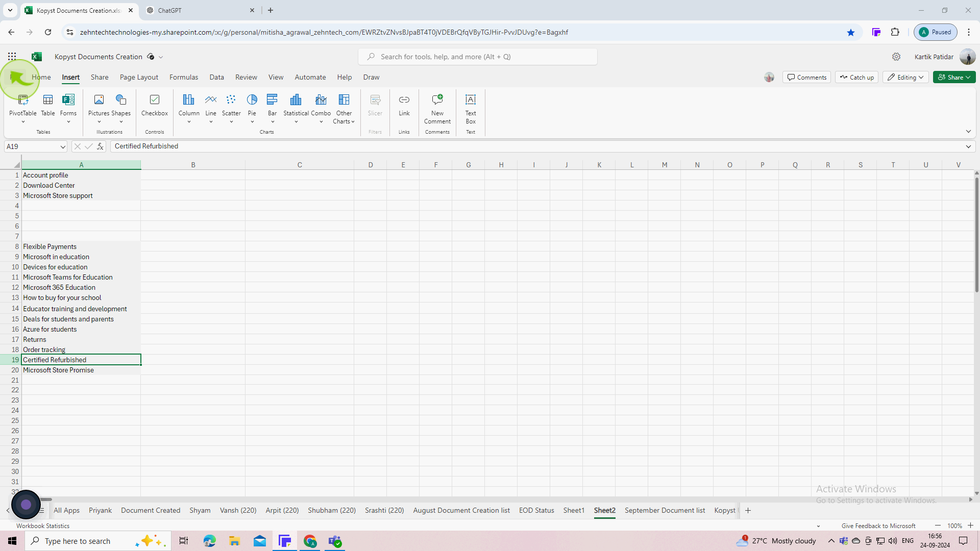
Task: Expand the formula bar
Action: tap(968, 146)
